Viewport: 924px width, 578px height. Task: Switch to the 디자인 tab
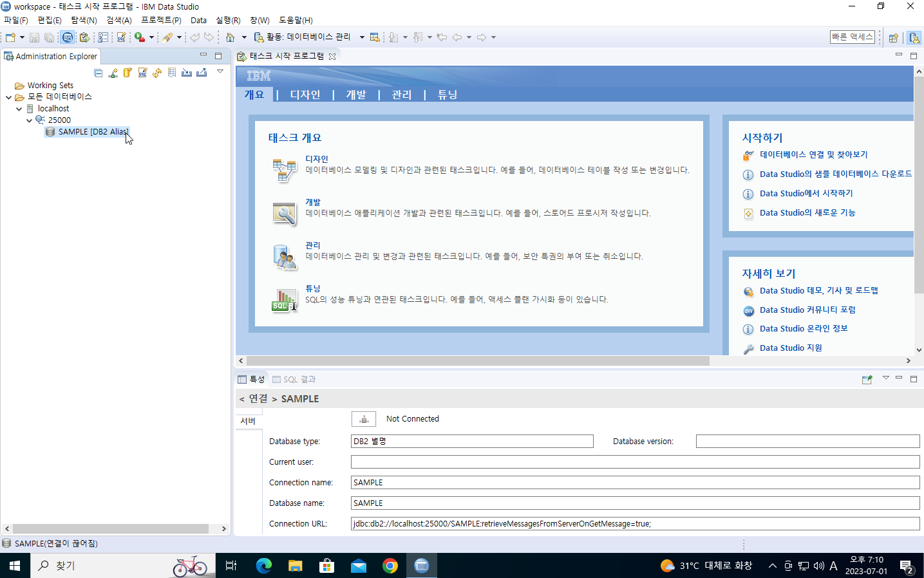[305, 95]
